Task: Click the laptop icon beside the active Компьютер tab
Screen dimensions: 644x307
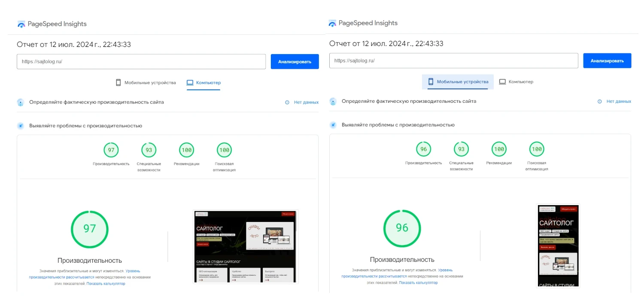Action: pyautogui.click(x=190, y=83)
